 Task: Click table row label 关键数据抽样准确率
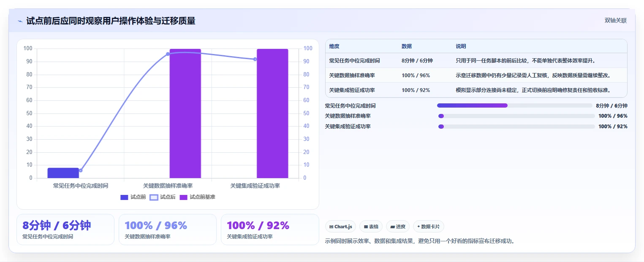[x=352, y=76]
